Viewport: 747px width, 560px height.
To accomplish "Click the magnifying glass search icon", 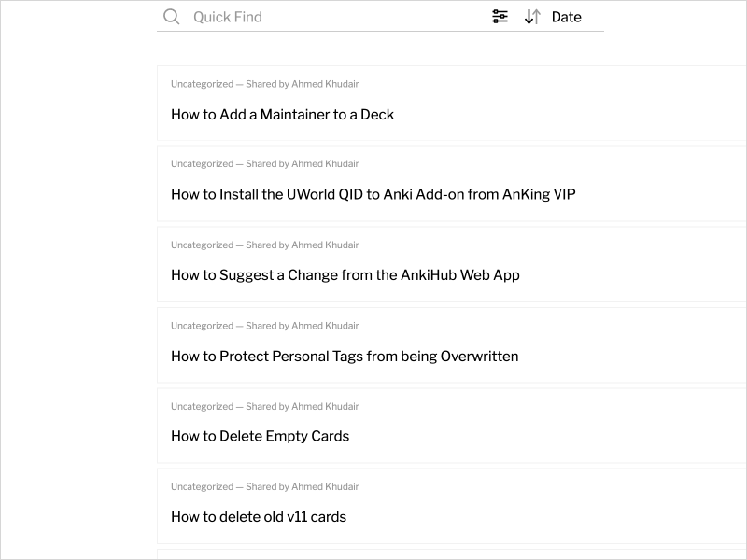I will pyautogui.click(x=171, y=17).
